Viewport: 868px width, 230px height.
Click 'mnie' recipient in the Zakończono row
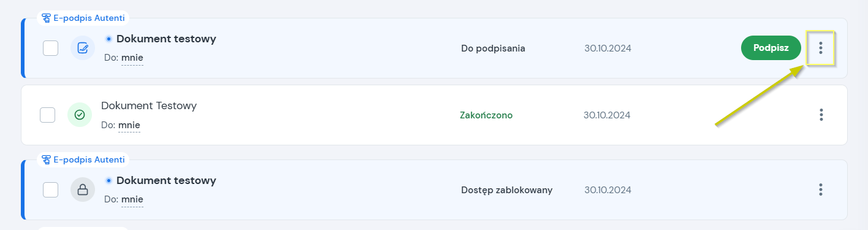[129, 125]
